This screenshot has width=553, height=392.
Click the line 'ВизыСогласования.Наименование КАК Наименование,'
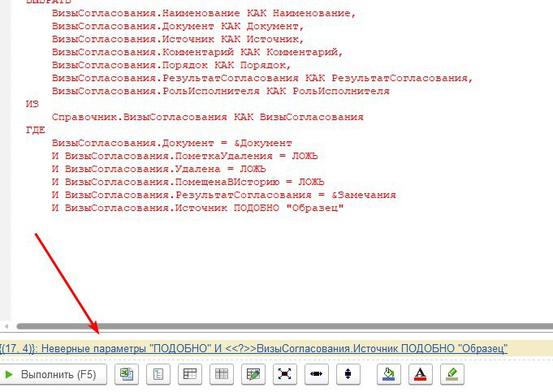click(x=204, y=14)
